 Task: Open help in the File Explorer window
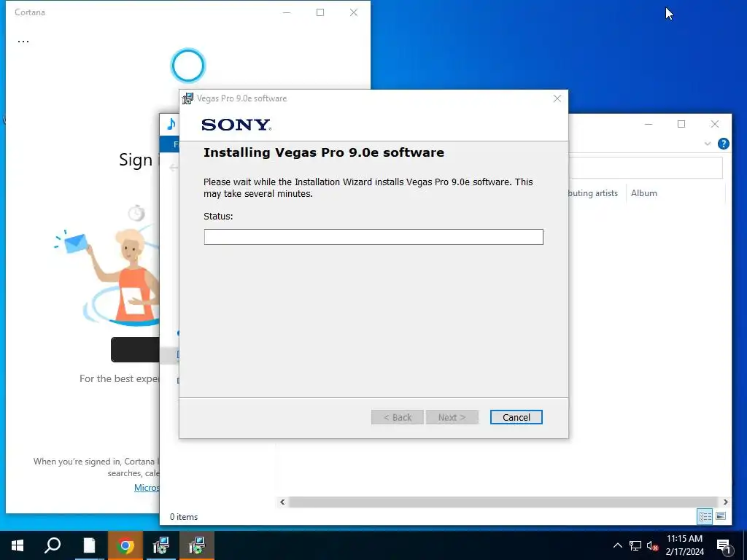(x=723, y=144)
